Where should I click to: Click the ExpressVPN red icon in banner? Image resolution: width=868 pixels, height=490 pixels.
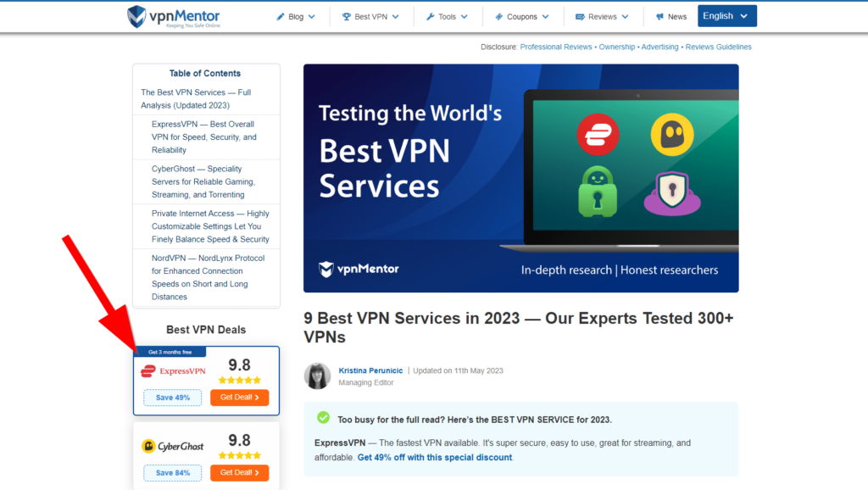click(x=598, y=134)
